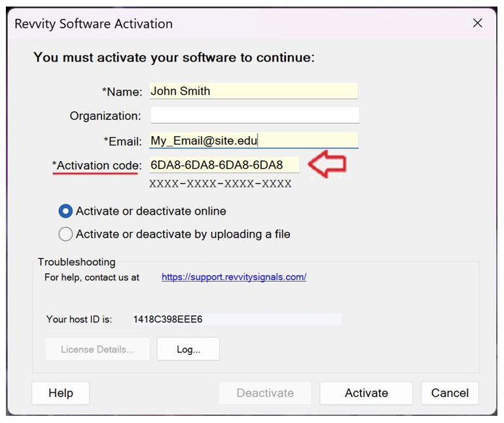The width and height of the screenshot is (504, 423).
Task: Click the 'For help, contact us at' text
Action: [x=92, y=277]
